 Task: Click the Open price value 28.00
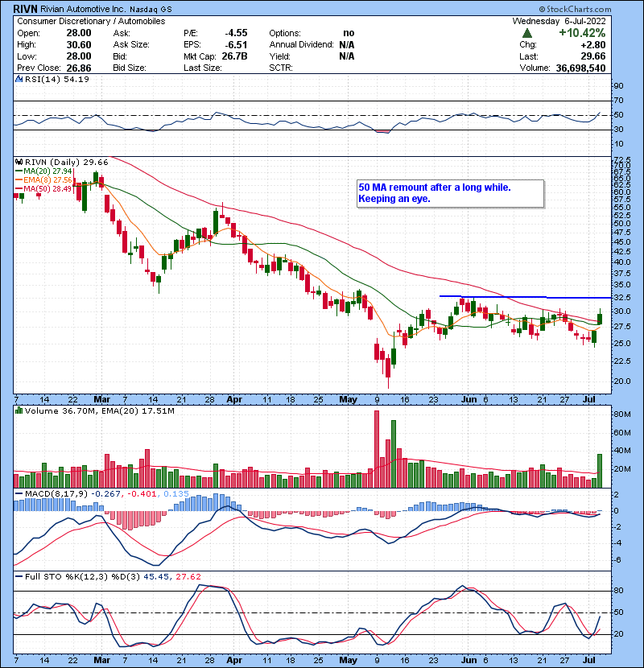tap(79, 33)
